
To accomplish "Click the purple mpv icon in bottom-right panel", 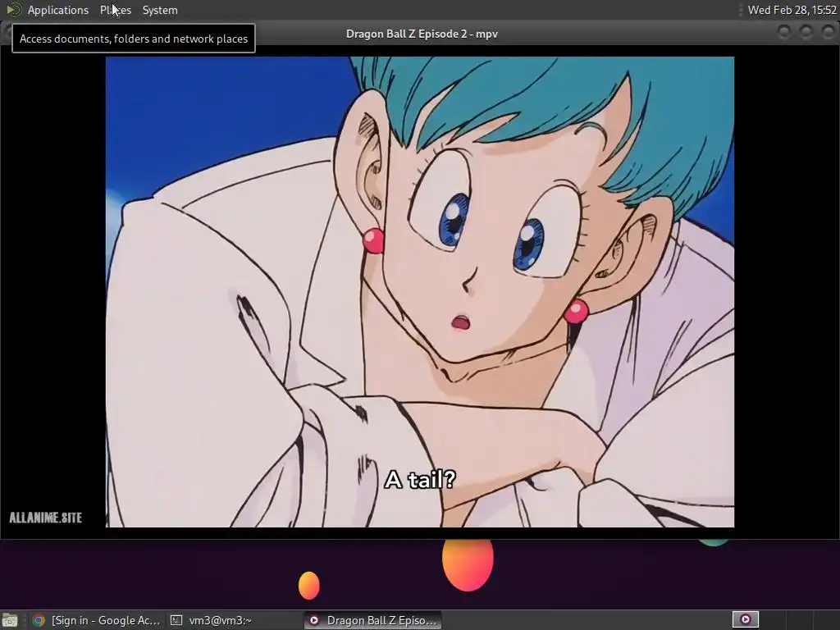I will point(745,619).
